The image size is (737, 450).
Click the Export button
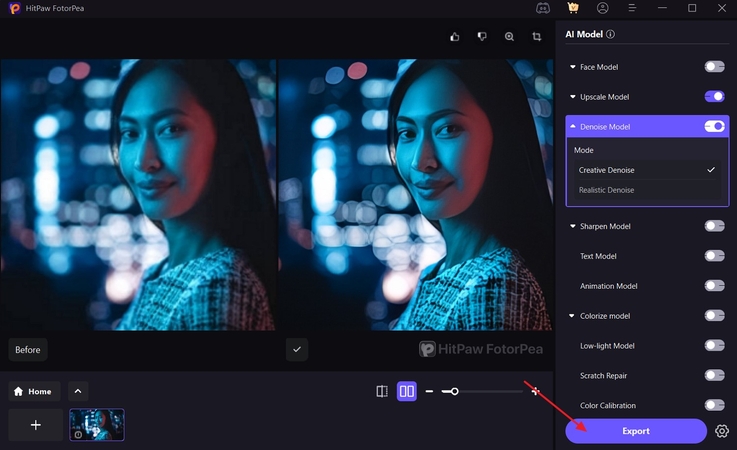point(636,431)
